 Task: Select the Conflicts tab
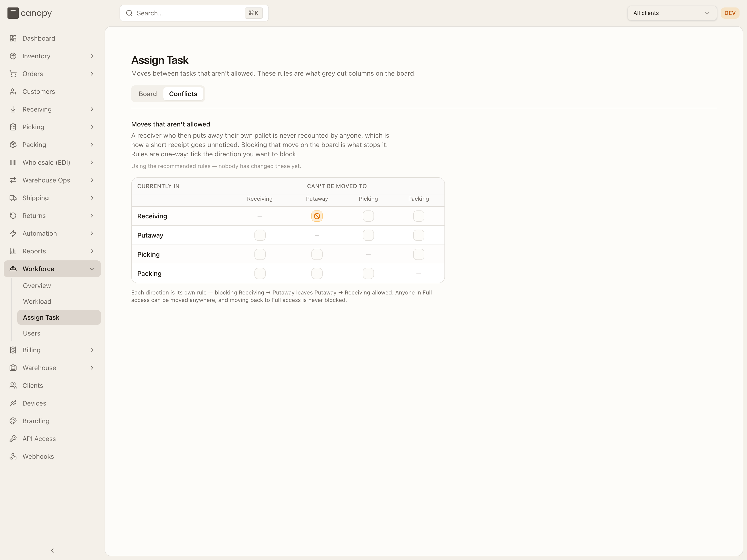pyautogui.click(x=183, y=94)
